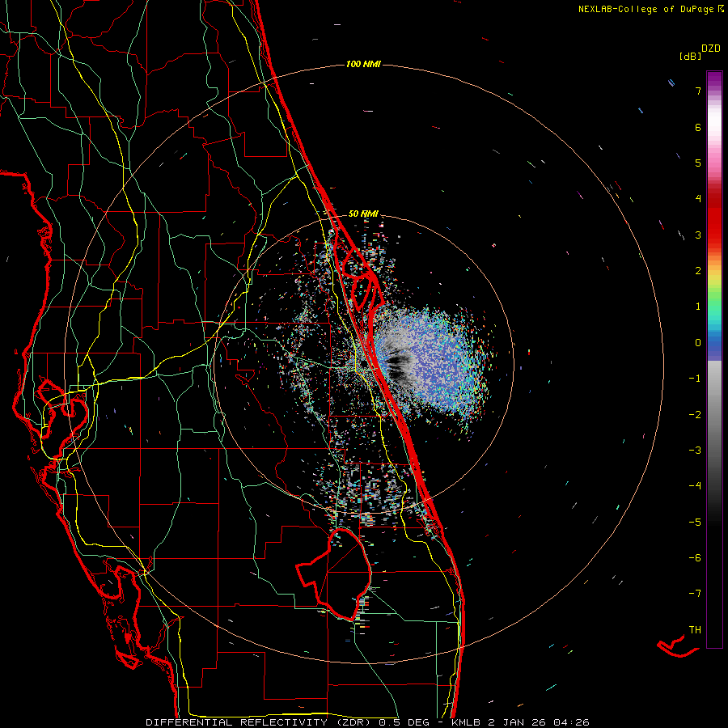Screen dimensions: 728x728
Task: Click the "50 NMI" range ring label
Action: tap(363, 214)
